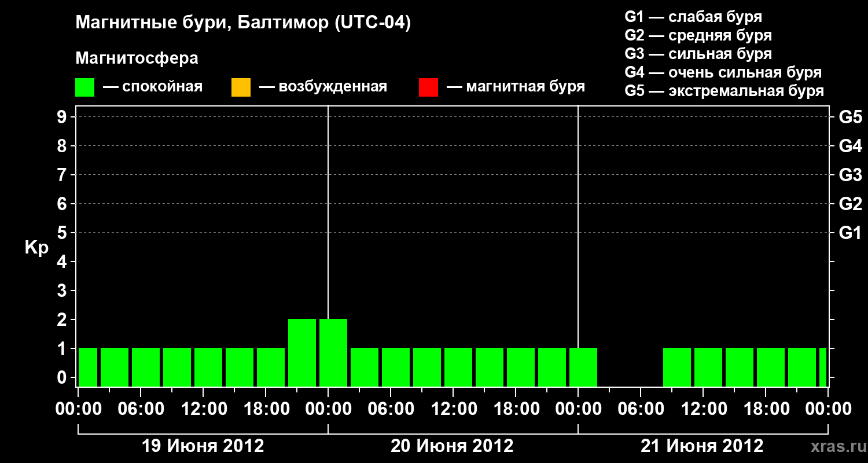Click the right axis label G3

click(x=851, y=175)
